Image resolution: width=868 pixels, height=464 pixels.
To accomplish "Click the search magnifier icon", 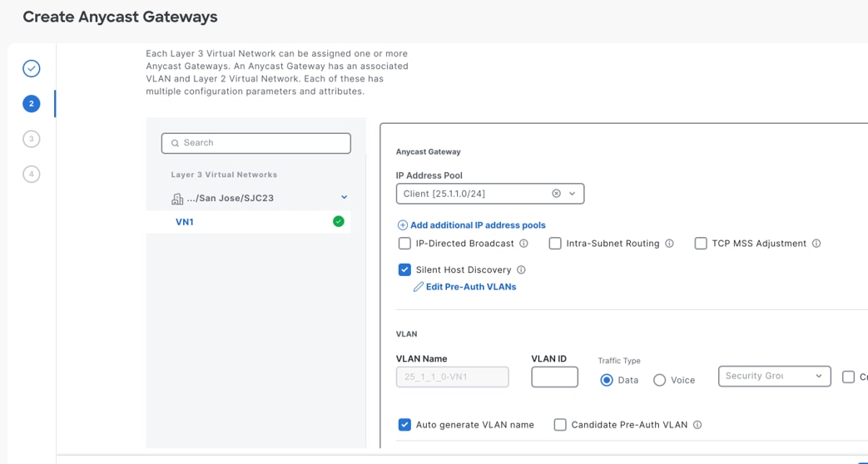I will (175, 143).
